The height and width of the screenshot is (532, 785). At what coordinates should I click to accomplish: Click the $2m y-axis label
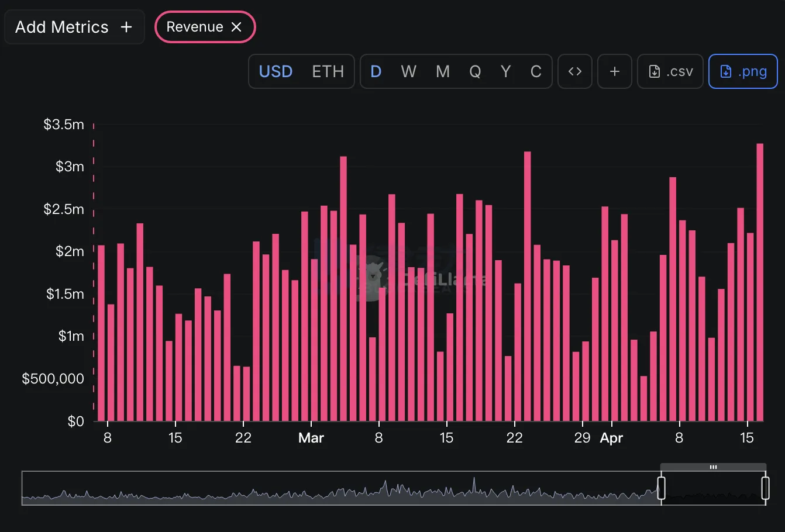[x=70, y=251]
